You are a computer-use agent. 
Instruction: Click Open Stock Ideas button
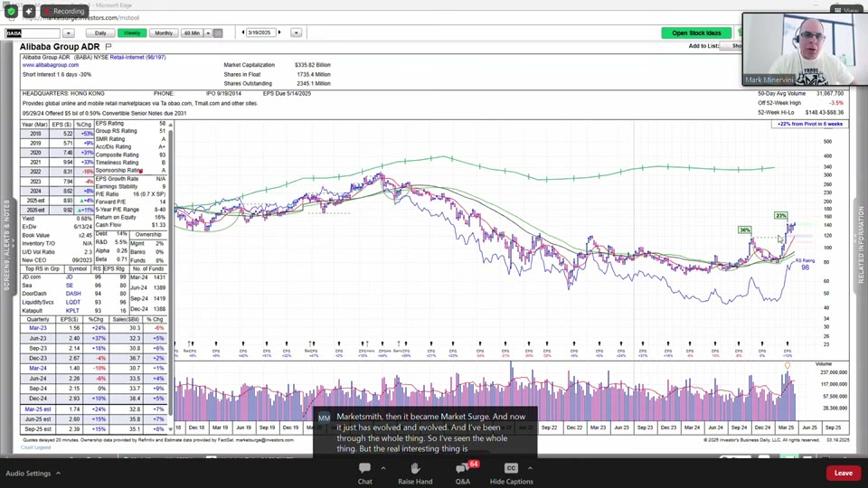click(x=696, y=33)
